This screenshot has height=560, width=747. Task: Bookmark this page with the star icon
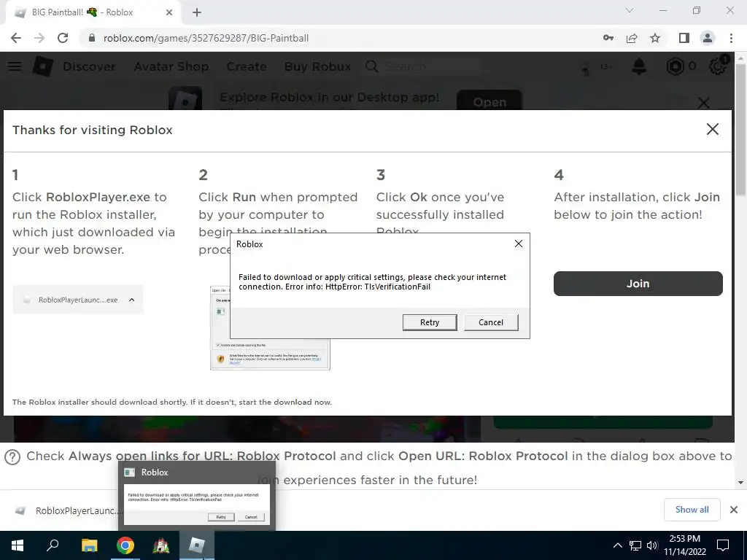tap(655, 38)
